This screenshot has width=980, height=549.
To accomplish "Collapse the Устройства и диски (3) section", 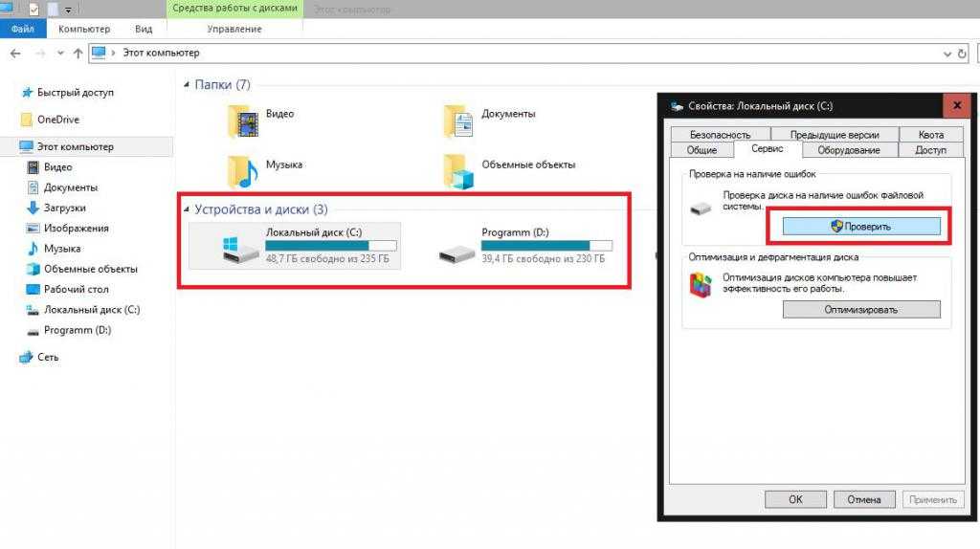I will tap(187, 209).
